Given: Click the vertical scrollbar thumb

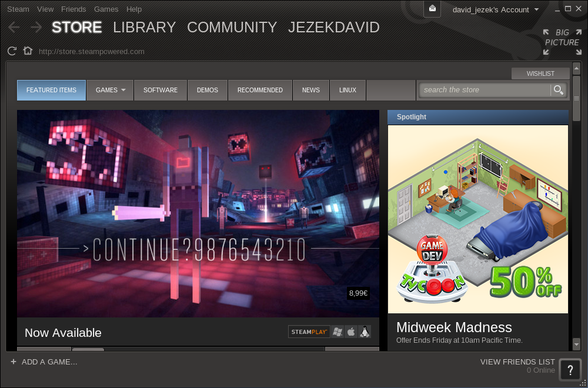Looking at the screenshot, I should (x=576, y=98).
